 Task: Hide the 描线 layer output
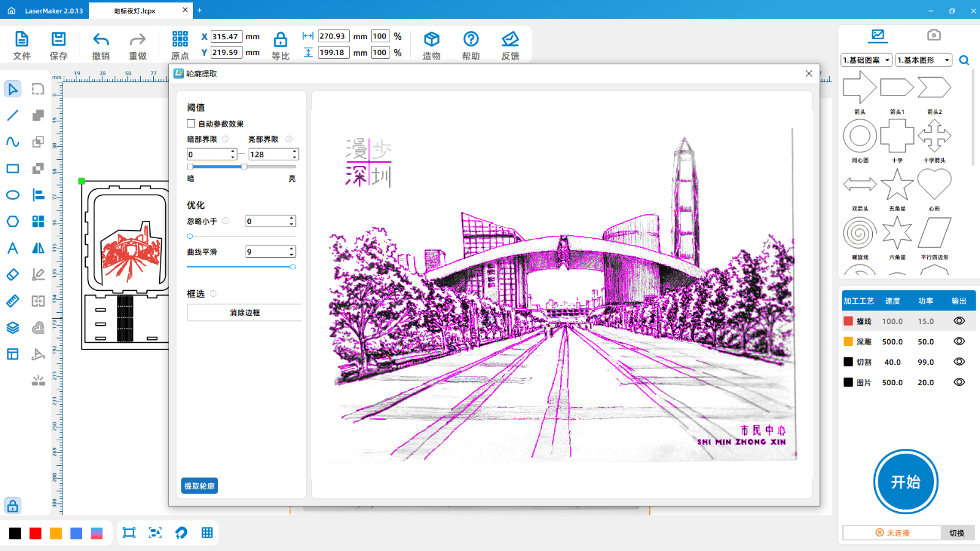tap(959, 321)
